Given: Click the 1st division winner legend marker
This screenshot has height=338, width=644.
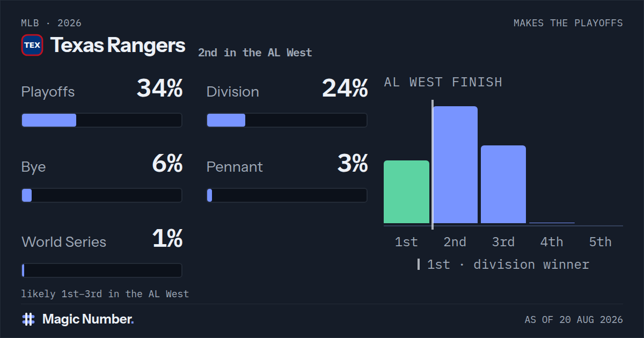Looking at the screenshot, I should (419, 264).
